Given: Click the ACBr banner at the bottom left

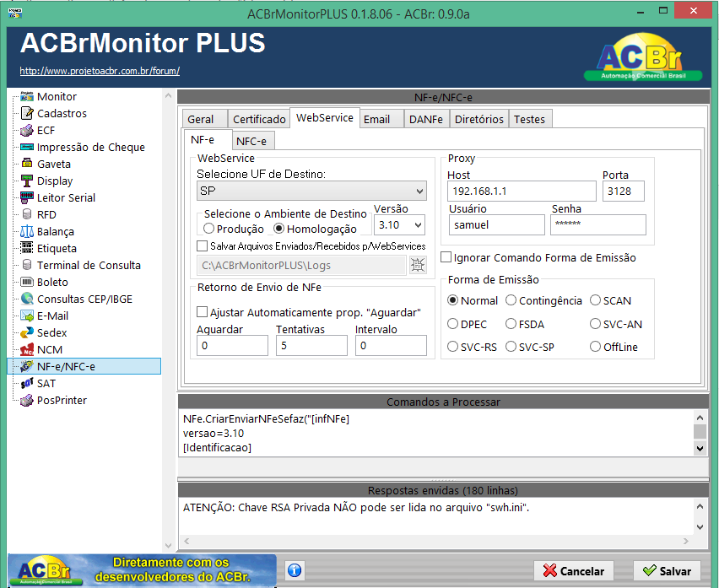Looking at the screenshot, I should [x=142, y=570].
